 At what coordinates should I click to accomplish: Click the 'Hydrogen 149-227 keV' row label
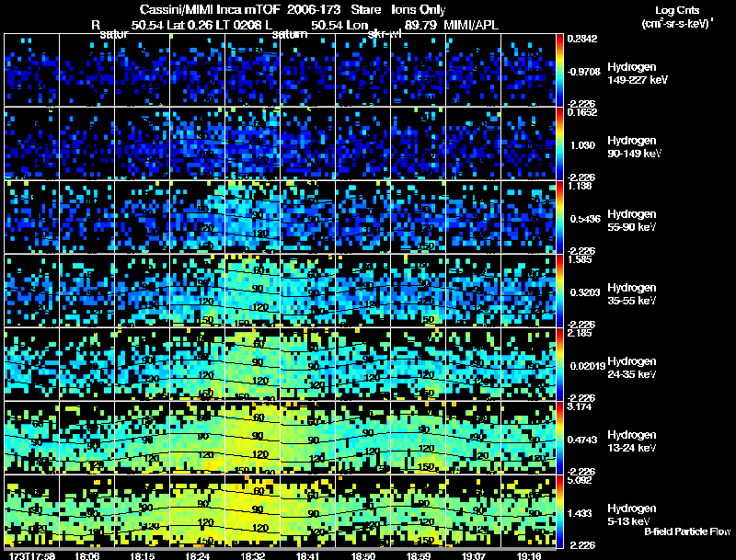[638, 74]
